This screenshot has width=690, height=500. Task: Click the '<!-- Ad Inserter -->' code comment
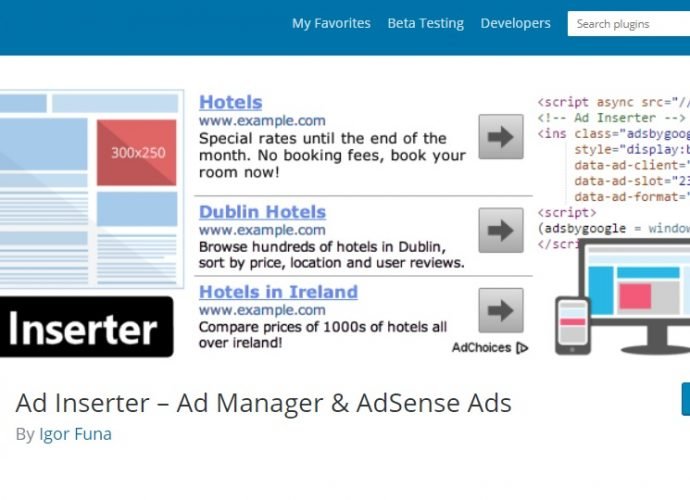[611, 118]
